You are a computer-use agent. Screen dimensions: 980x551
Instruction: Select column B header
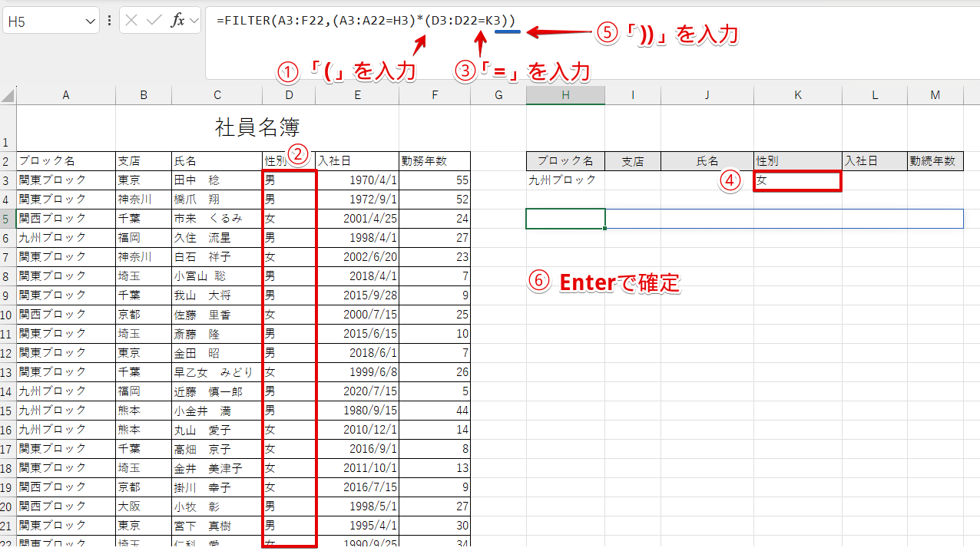[x=144, y=95]
